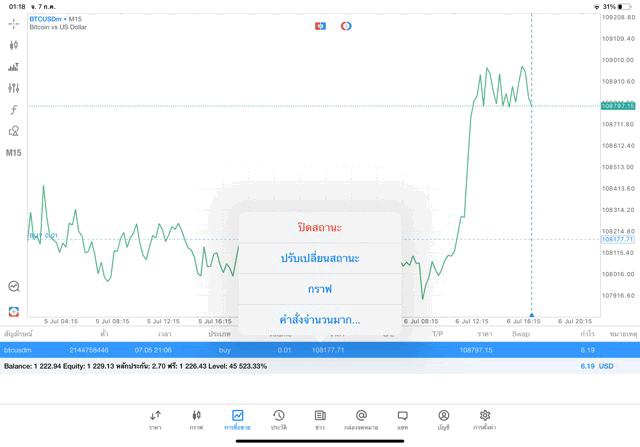640x447 pixels.
Task: Activate the crosshair tool in sidebar
Action: (13, 23)
